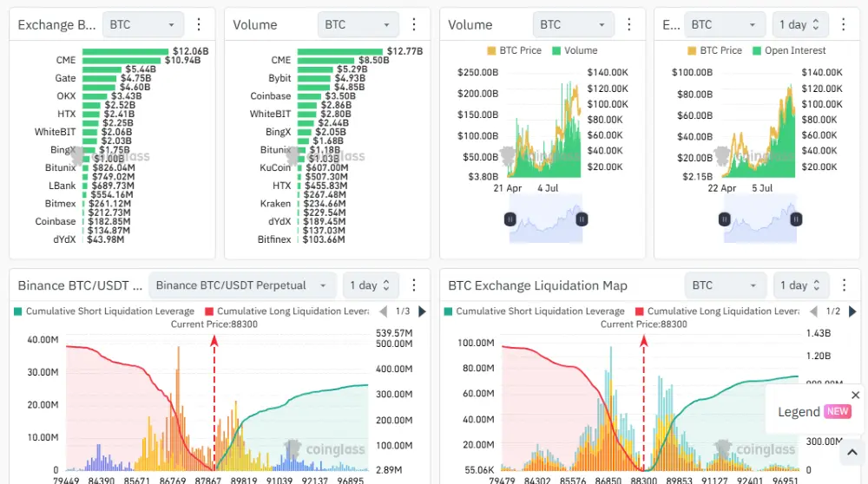This screenshot has height=484, width=868.
Task: Click the BTC Exchange Liquidation Map title
Action: coord(537,285)
